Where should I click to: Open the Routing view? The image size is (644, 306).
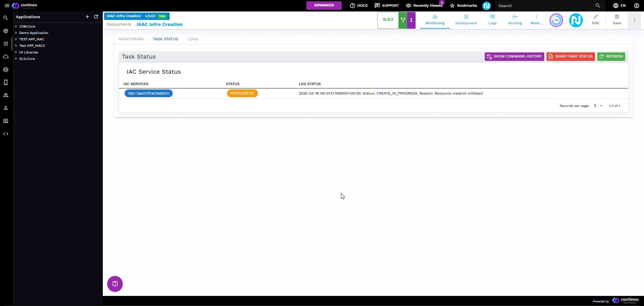pyautogui.click(x=515, y=20)
